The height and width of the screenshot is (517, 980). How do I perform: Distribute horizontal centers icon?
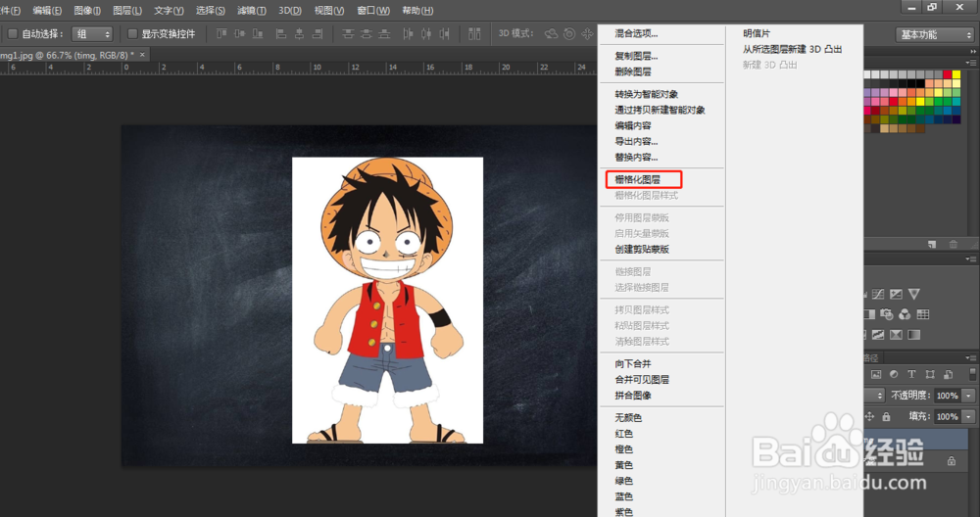coord(426,33)
